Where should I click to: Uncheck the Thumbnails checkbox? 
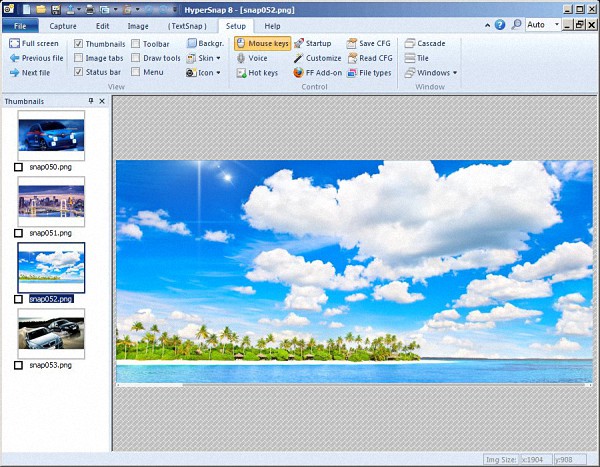[x=79, y=44]
